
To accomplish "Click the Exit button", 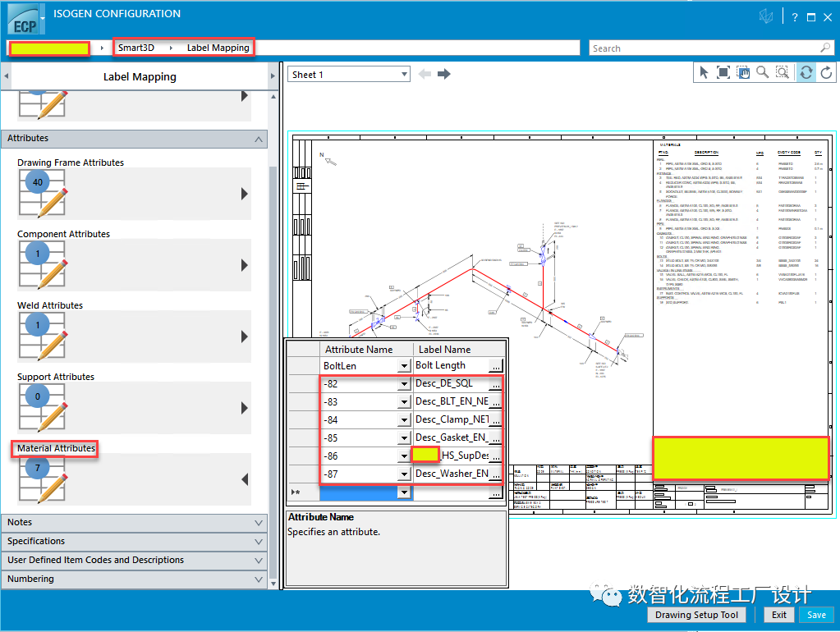I will [779, 615].
